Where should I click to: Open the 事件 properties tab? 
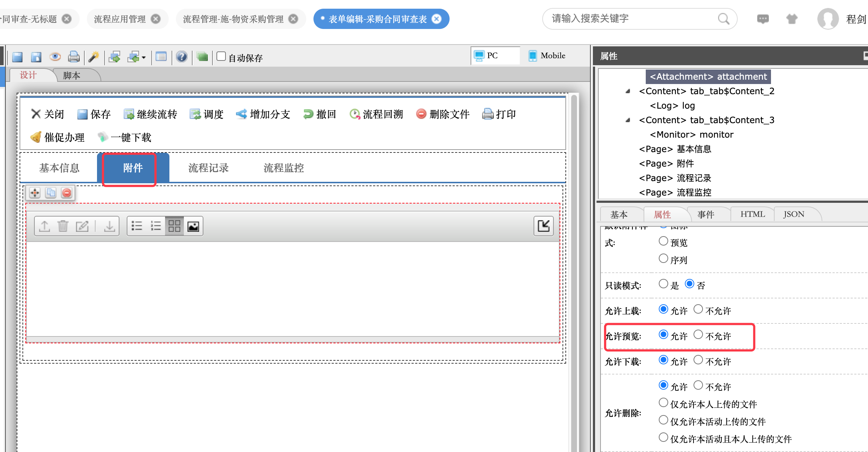pos(705,214)
